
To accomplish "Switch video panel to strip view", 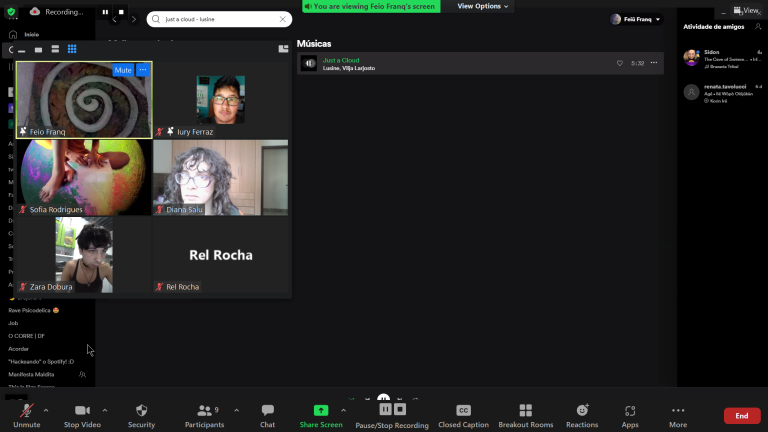I will point(55,49).
